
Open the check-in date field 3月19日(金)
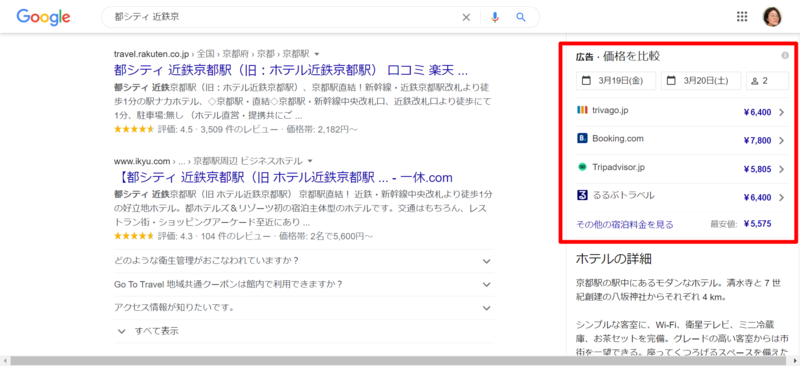[616, 81]
